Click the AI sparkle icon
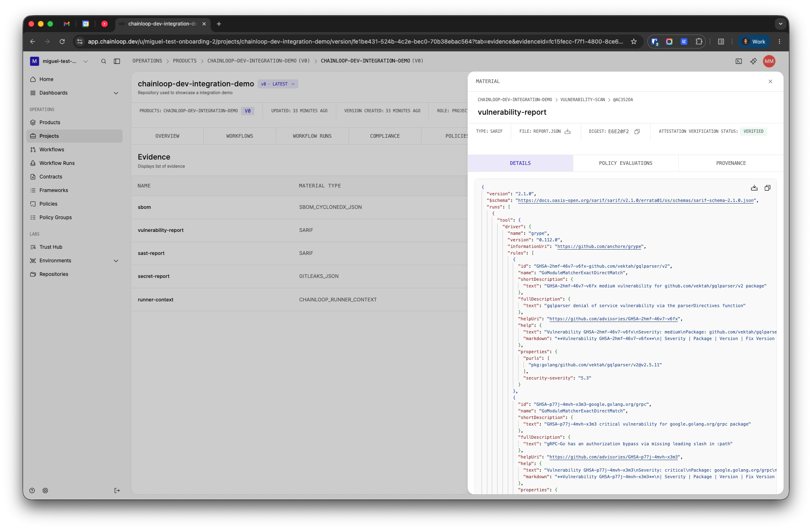The height and width of the screenshot is (530, 812). coord(754,61)
